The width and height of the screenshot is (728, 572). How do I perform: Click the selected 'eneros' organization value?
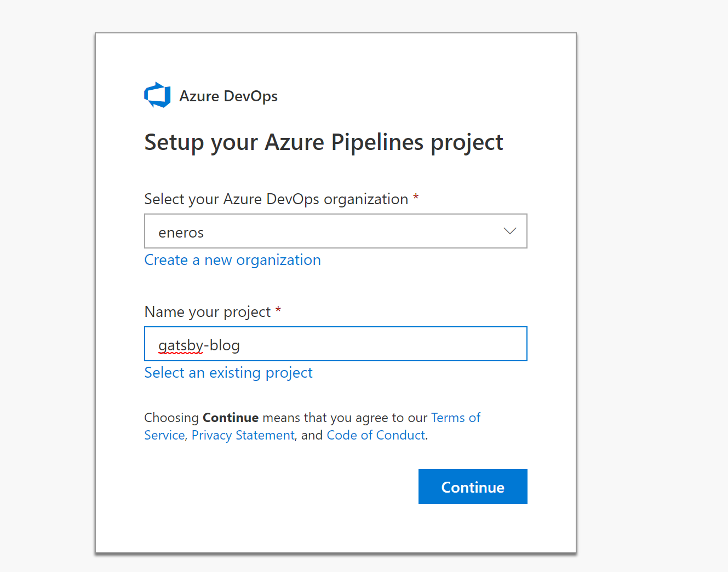tap(181, 233)
